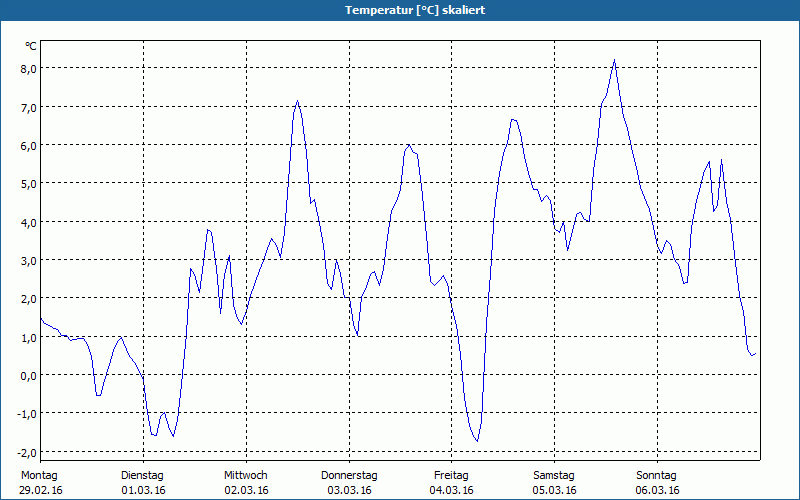Click the 7,0 peak on Mittwoch
This screenshot has width=800, height=500.
pyautogui.click(x=297, y=101)
